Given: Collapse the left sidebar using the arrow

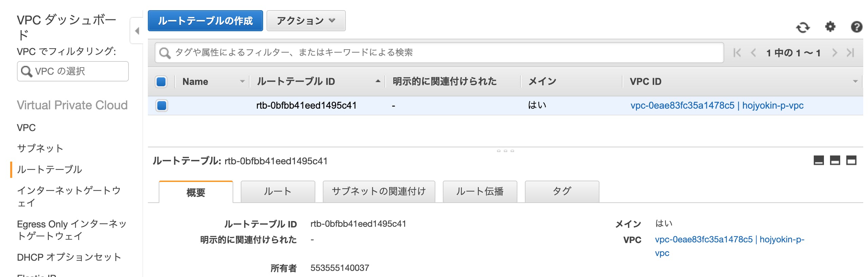Looking at the screenshot, I should click(137, 31).
